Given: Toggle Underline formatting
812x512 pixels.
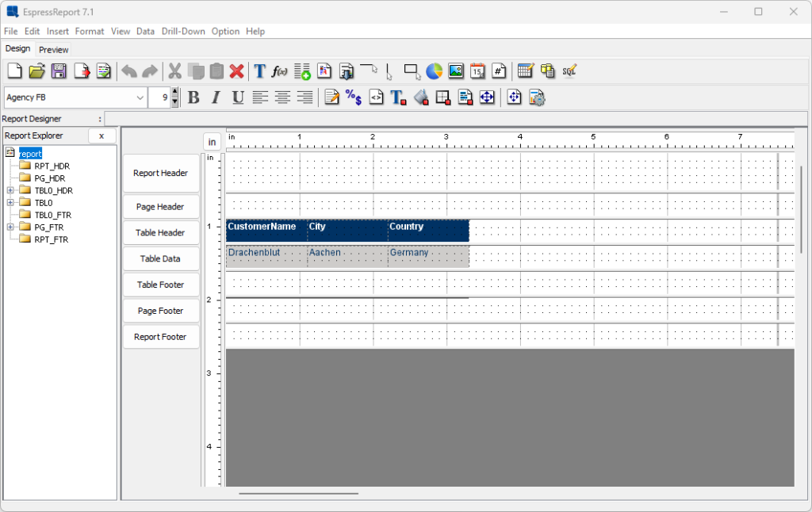Looking at the screenshot, I should [237, 97].
